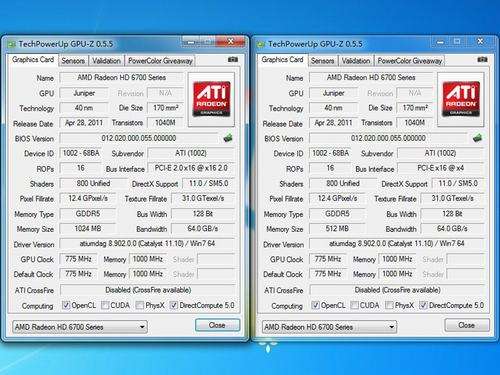Open PowerColor Giveaway tab in left window

pyautogui.click(x=160, y=61)
